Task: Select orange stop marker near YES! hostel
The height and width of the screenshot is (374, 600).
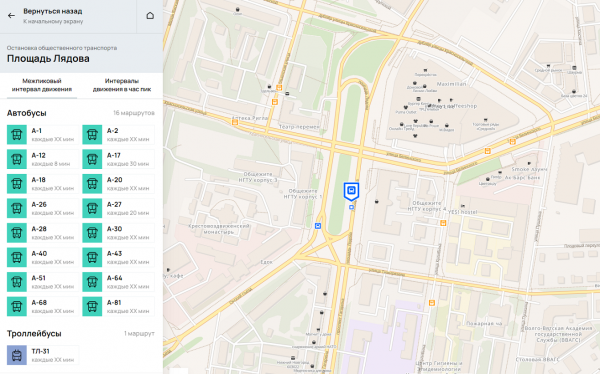Action: click(443, 223)
